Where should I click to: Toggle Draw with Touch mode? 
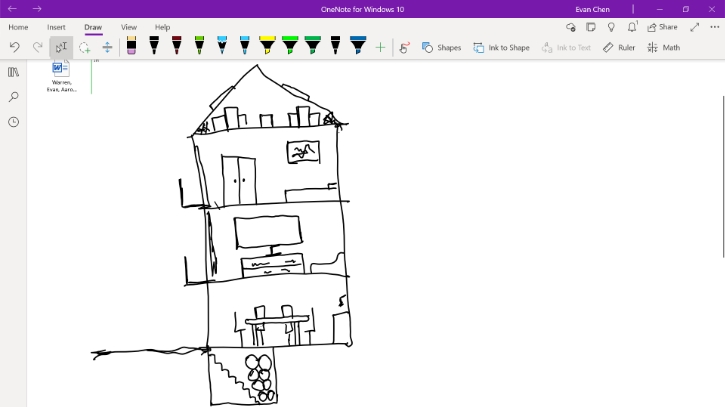pos(404,47)
